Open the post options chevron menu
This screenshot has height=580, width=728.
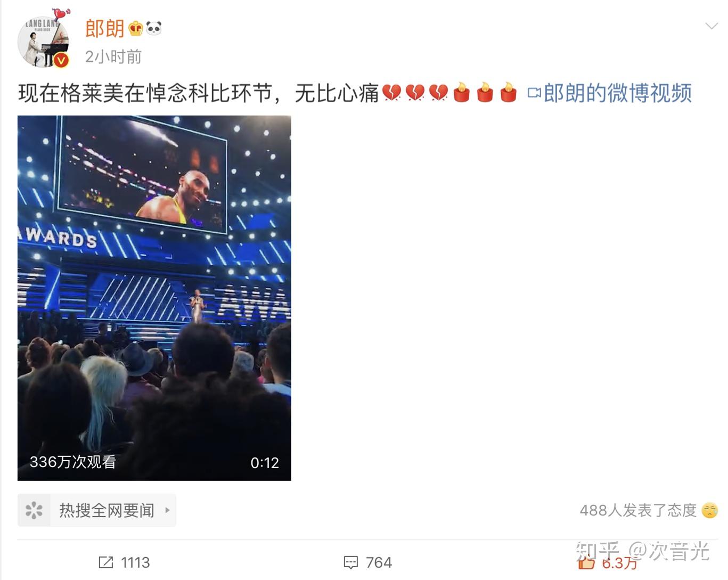(711, 26)
